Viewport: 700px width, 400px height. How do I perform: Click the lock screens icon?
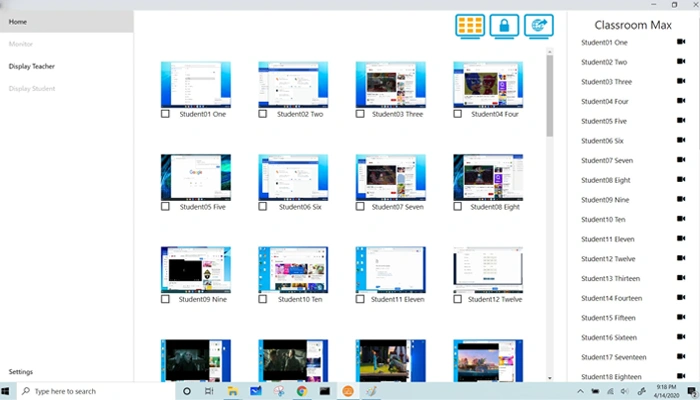[x=505, y=26]
